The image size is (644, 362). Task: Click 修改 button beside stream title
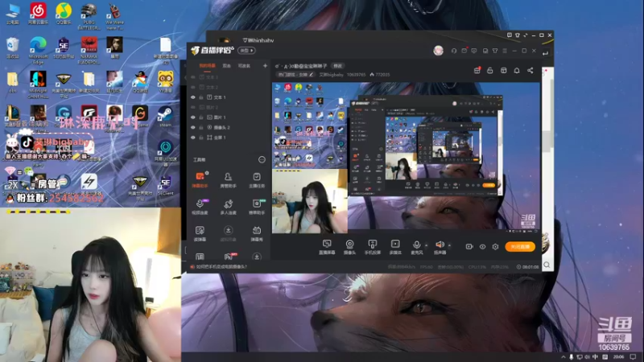337,66
